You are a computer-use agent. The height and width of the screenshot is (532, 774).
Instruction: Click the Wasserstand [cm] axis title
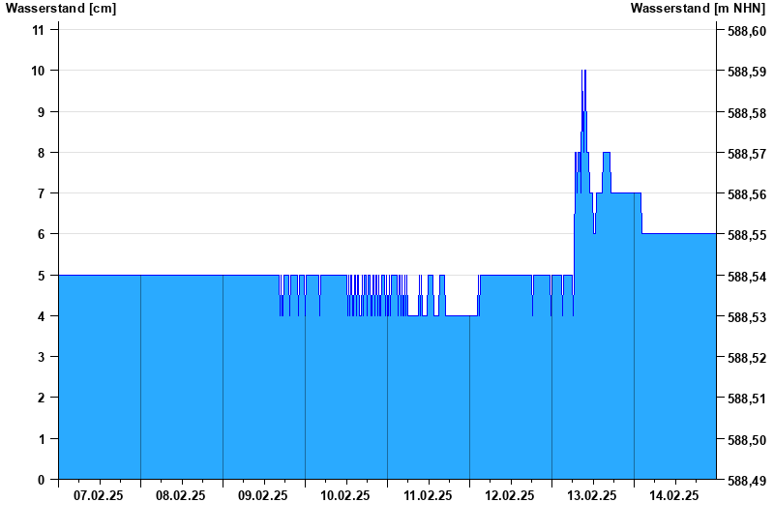[x=61, y=9]
